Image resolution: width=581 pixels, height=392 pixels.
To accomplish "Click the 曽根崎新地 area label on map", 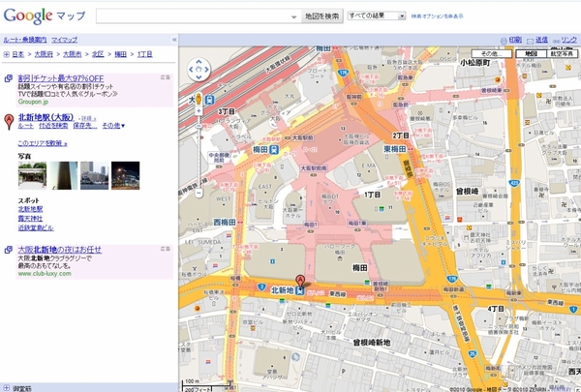I will (371, 343).
